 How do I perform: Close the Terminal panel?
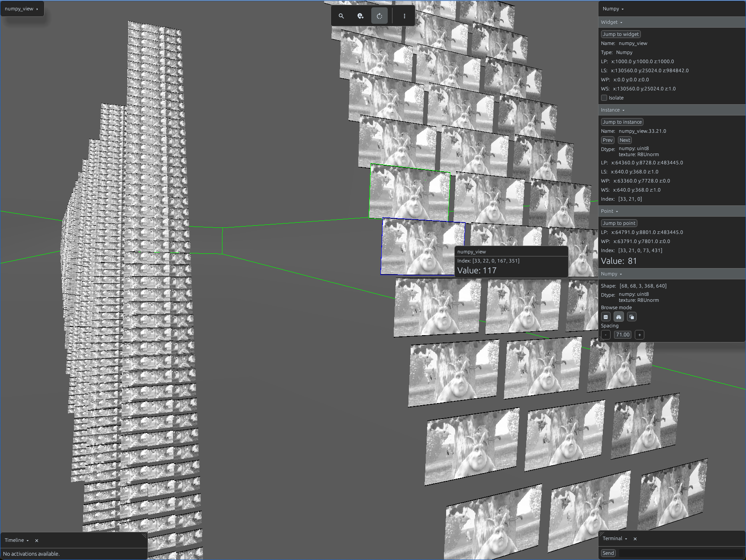click(635, 539)
